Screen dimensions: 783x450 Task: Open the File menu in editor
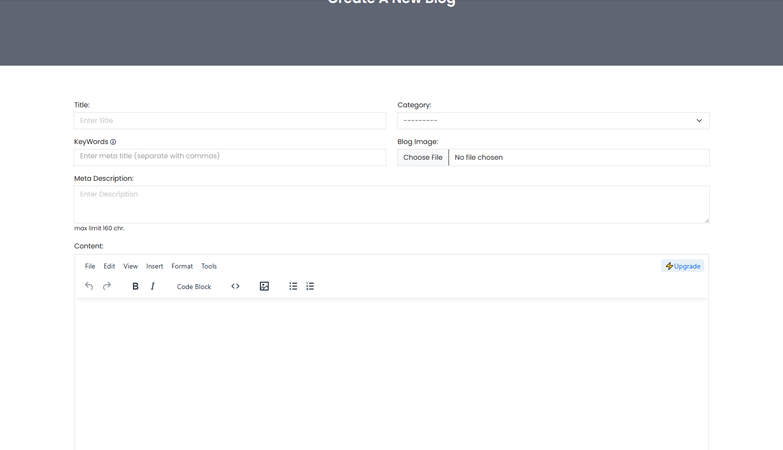90,266
